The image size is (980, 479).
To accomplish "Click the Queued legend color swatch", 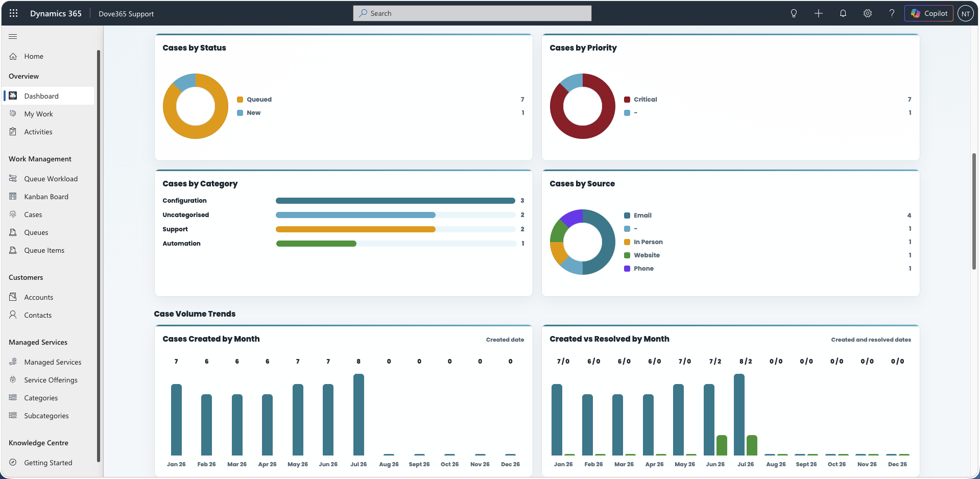I will tap(240, 100).
